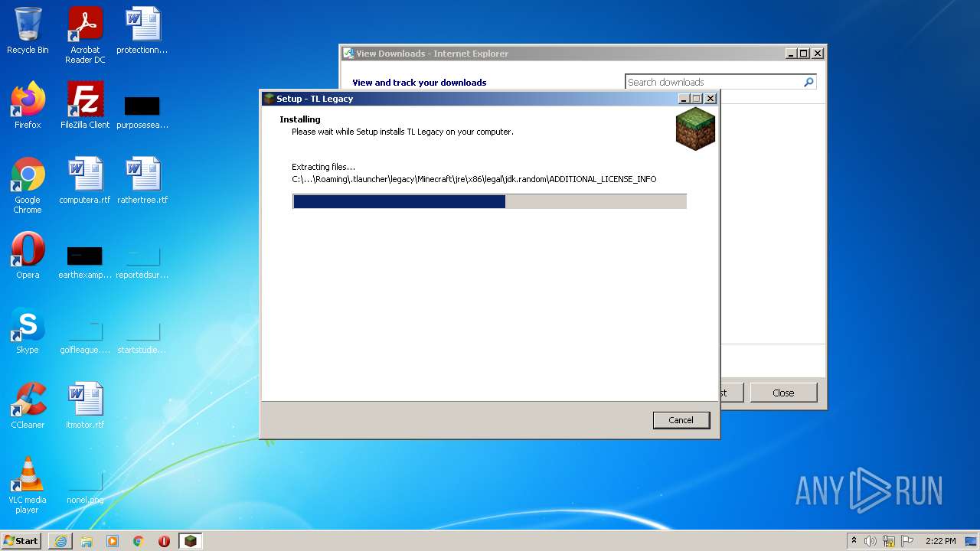980x551 pixels.
Task: Click the installation progress bar
Action: point(490,201)
